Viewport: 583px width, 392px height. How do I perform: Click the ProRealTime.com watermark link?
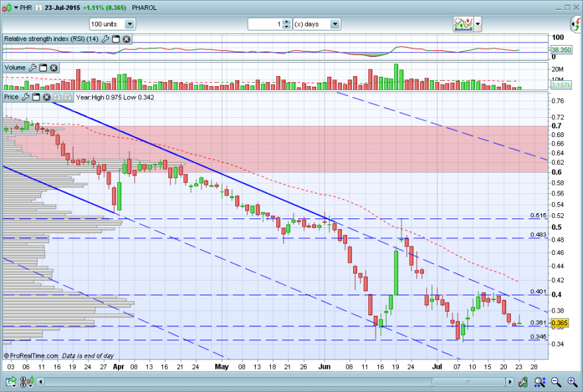point(31,356)
